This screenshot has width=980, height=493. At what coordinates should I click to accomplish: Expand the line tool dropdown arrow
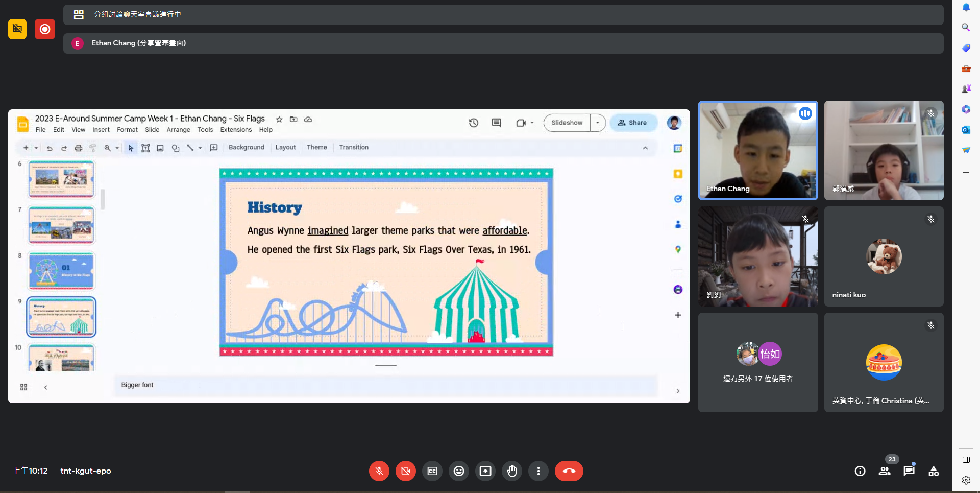pos(200,148)
